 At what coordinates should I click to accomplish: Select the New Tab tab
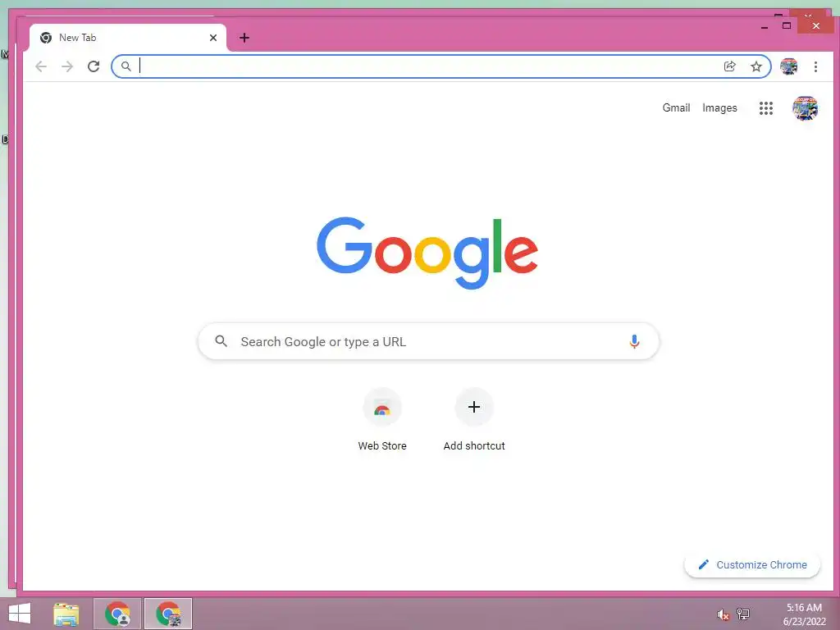127,38
